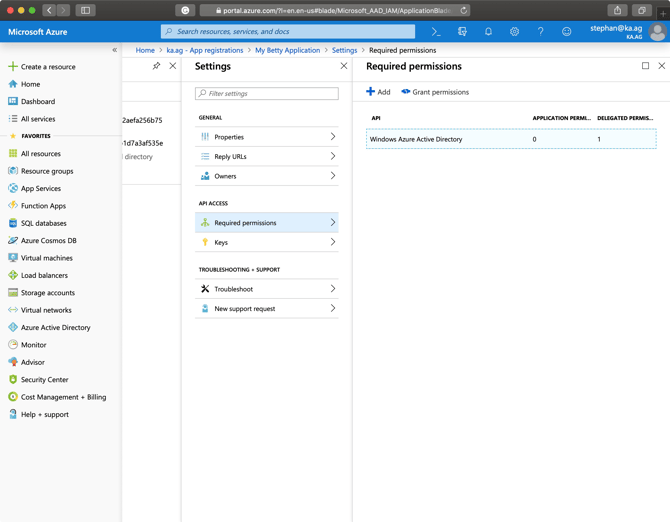Click the All services list icon
670x522 pixels.
[13, 119]
